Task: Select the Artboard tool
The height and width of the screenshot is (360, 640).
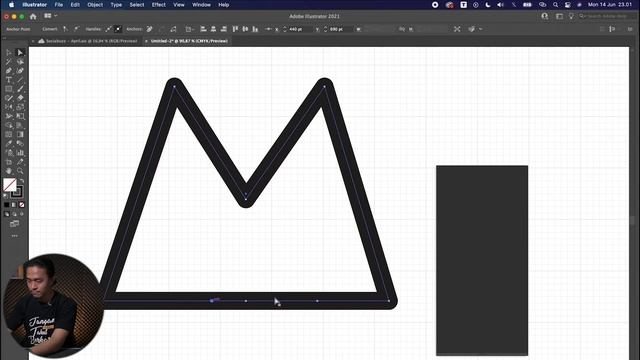Action: pyautogui.click(x=9, y=162)
